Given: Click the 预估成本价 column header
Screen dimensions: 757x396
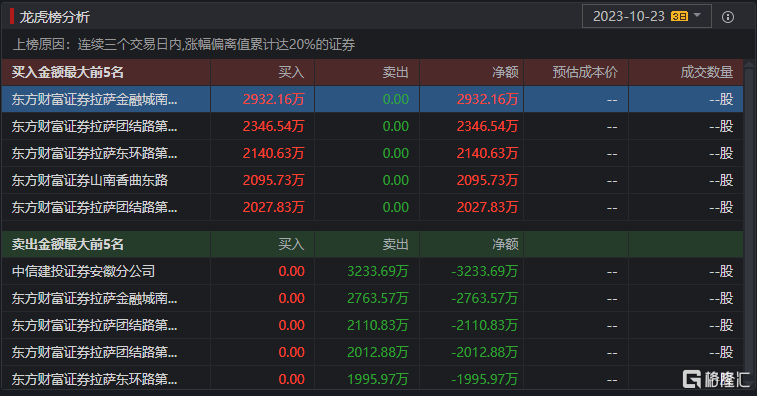Looking at the screenshot, I should point(585,72).
